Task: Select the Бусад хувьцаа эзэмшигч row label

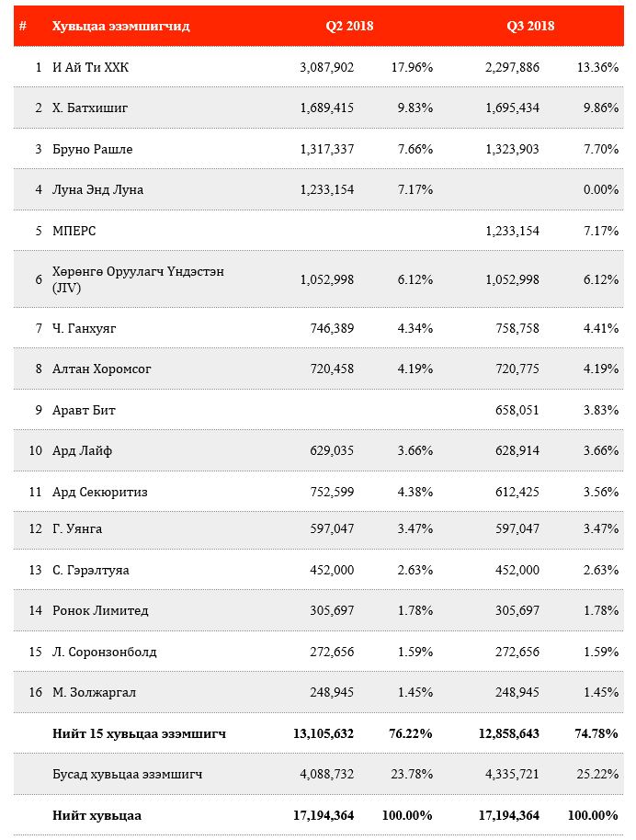Action: click(128, 775)
